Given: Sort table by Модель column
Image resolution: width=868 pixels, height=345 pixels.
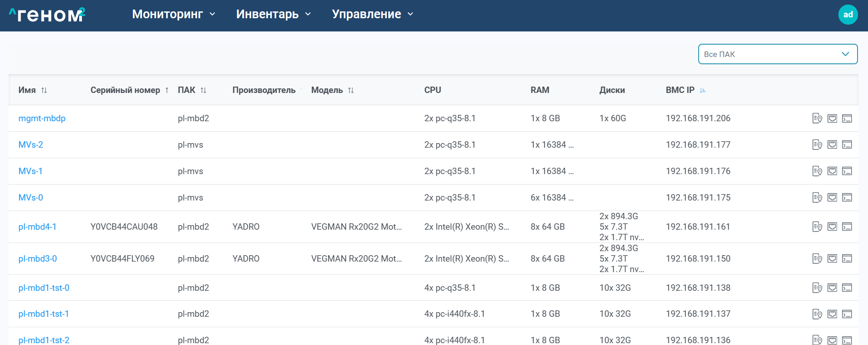Looking at the screenshot, I should tap(350, 90).
